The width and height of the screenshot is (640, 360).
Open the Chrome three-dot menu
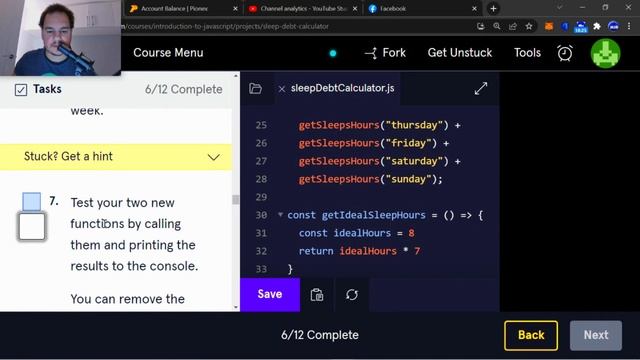pyautogui.click(x=629, y=27)
